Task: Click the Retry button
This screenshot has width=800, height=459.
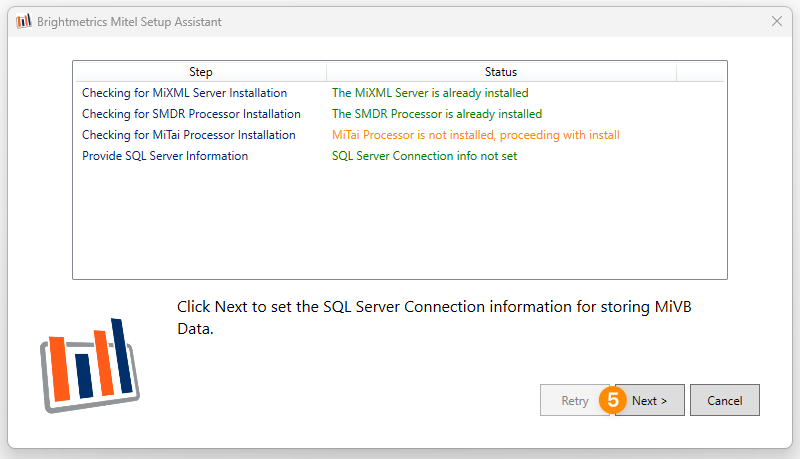Action: [x=574, y=400]
